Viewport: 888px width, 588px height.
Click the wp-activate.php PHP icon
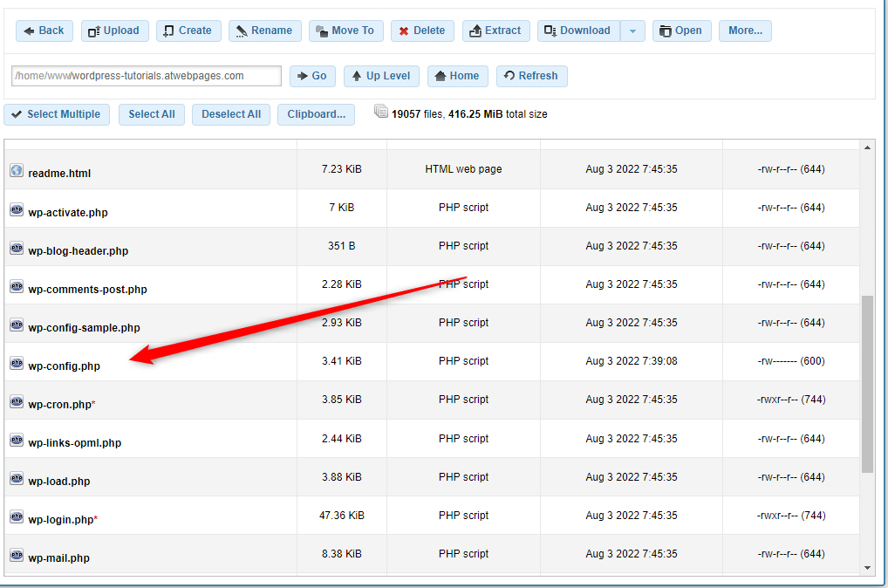coord(17,209)
